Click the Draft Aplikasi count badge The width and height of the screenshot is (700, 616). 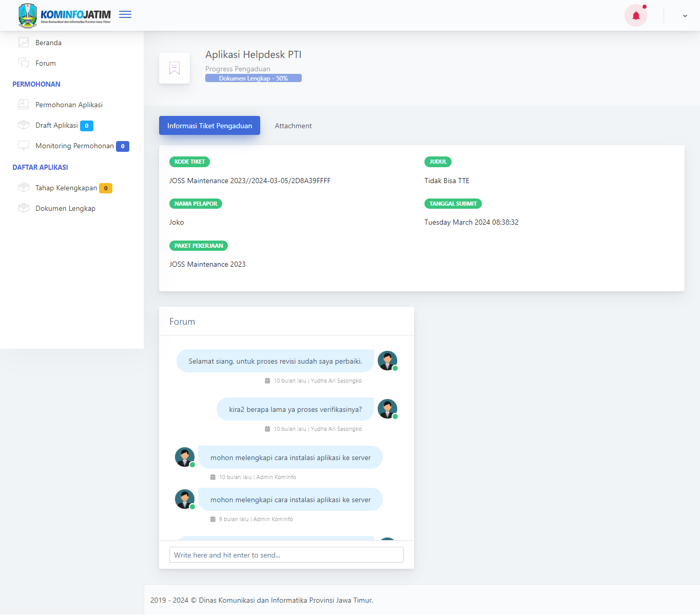tap(87, 126)
